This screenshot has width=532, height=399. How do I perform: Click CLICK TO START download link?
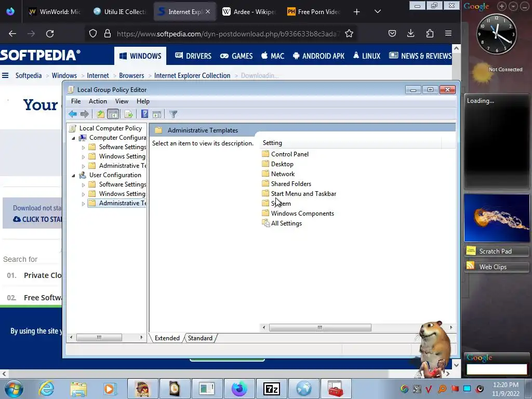coord(37,219)
